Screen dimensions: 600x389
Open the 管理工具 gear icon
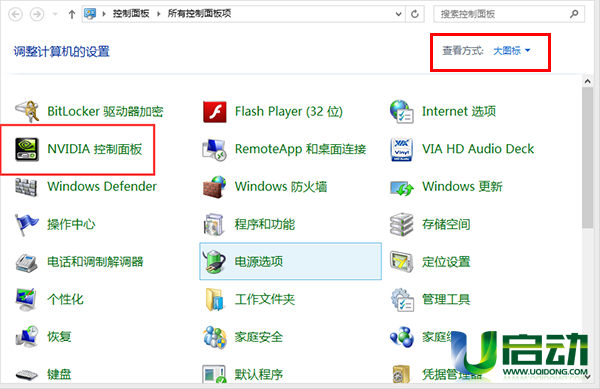pyautogui.click(x=402, y=300)
